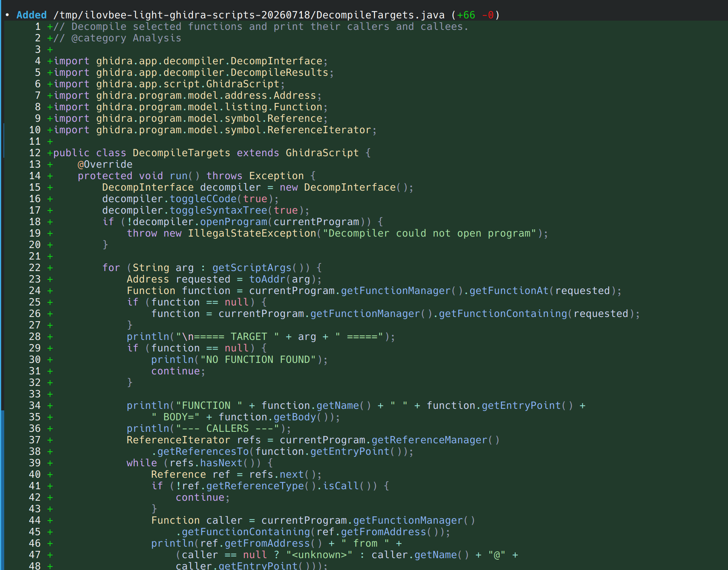This screenshot has height=570, width=728.
Task: Click the import of DecompileResults on line 5
Action: coord(194,72)
